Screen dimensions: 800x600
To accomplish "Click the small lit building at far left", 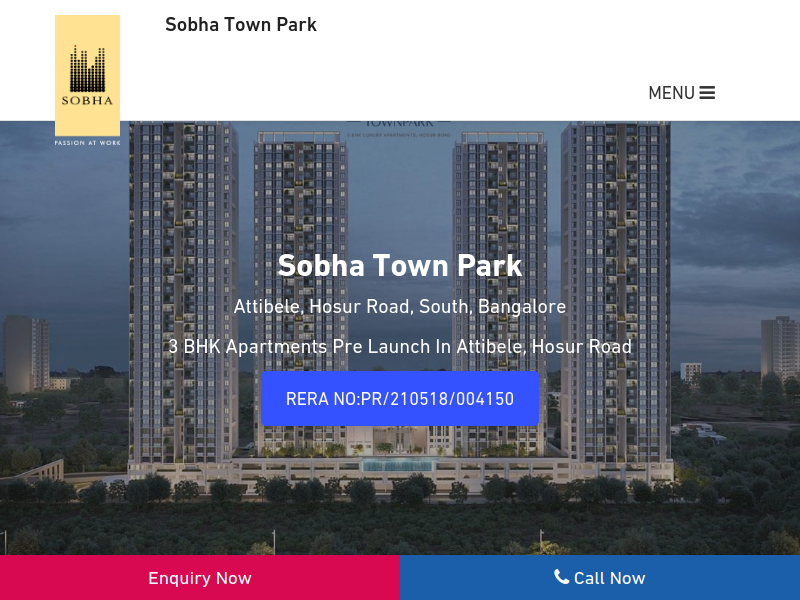I will (27, 354).
